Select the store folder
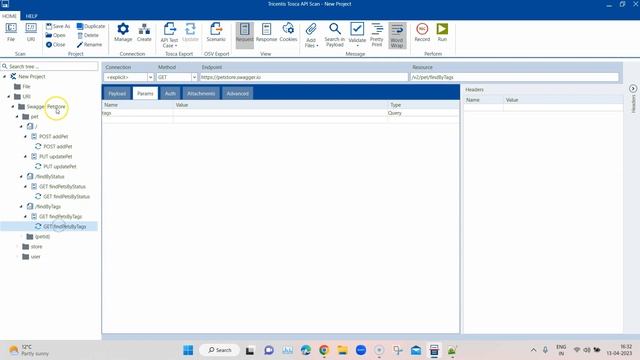 point(32,247)
